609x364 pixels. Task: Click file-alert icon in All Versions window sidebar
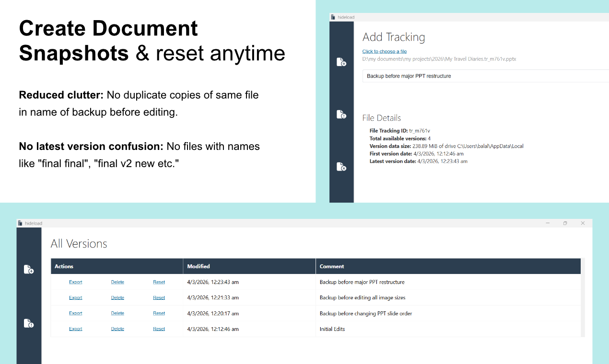29,323
